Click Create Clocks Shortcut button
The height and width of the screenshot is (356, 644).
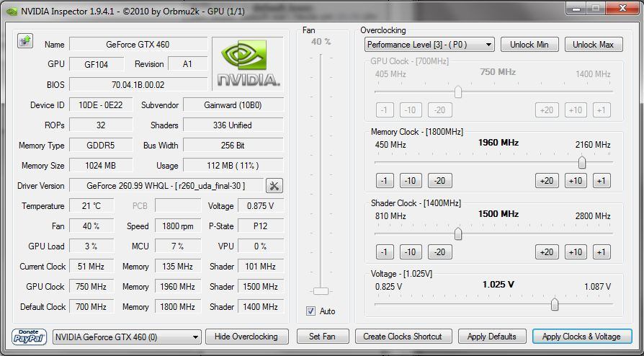(x=403, y=337)
